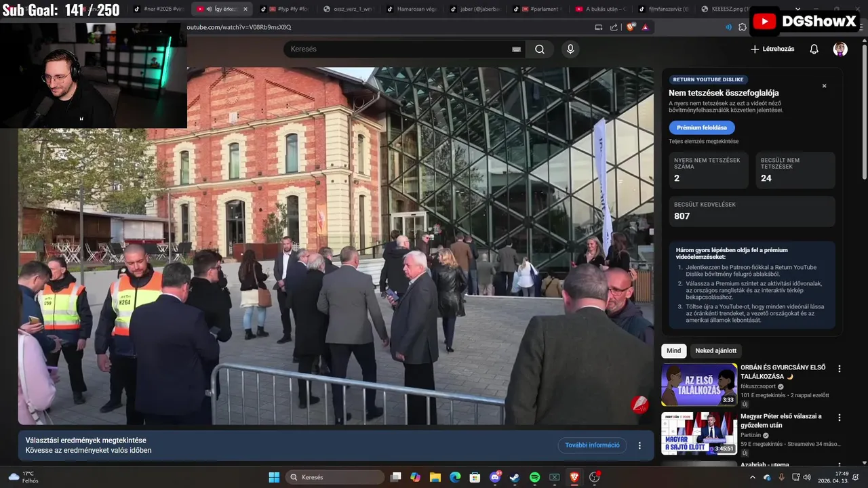Open Microsoft Store from the taskbar

(x=475, y=477)
